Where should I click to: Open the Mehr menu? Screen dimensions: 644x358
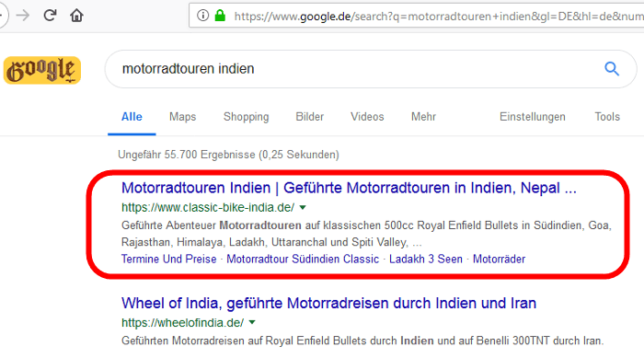pyautogui.click(x=423, y=117)
